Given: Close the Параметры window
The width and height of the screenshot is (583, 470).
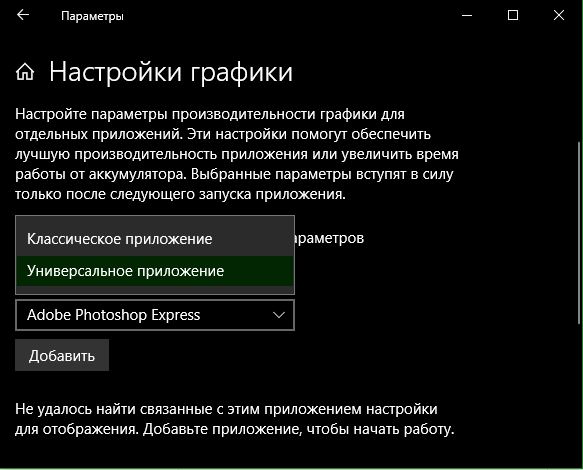Looking at the screenshot, I should click(x=559, y=15).
